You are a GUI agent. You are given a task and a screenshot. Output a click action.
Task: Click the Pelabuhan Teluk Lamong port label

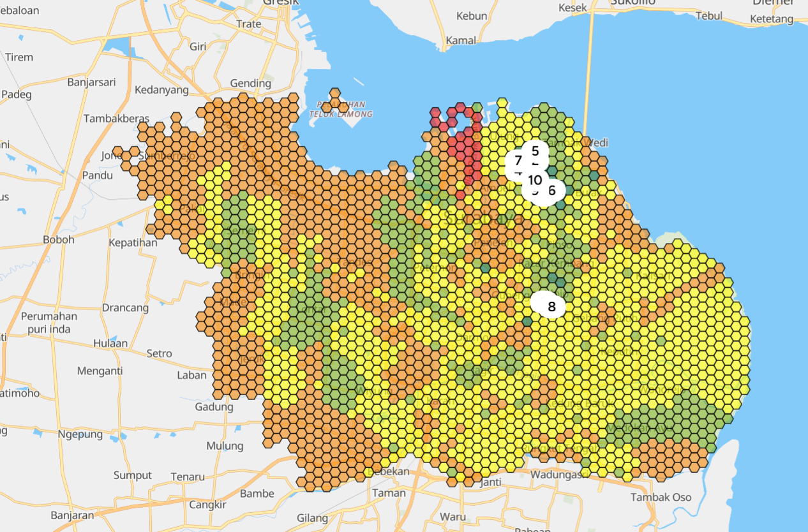pyautogui.click(x=340, y=109)
